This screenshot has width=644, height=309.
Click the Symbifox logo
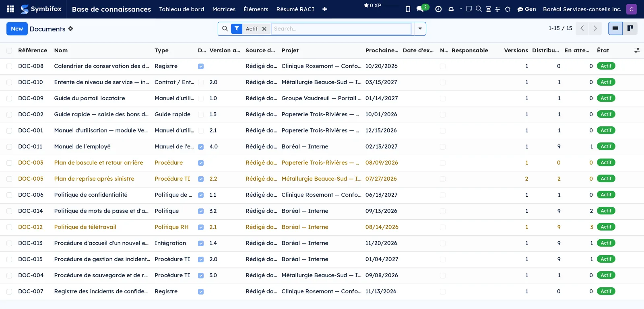click(x=41, y=9)
